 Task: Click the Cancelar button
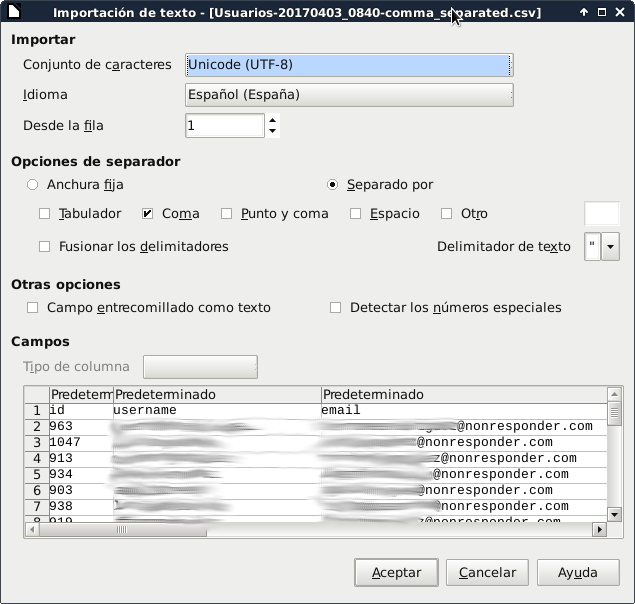coord(487,573)
